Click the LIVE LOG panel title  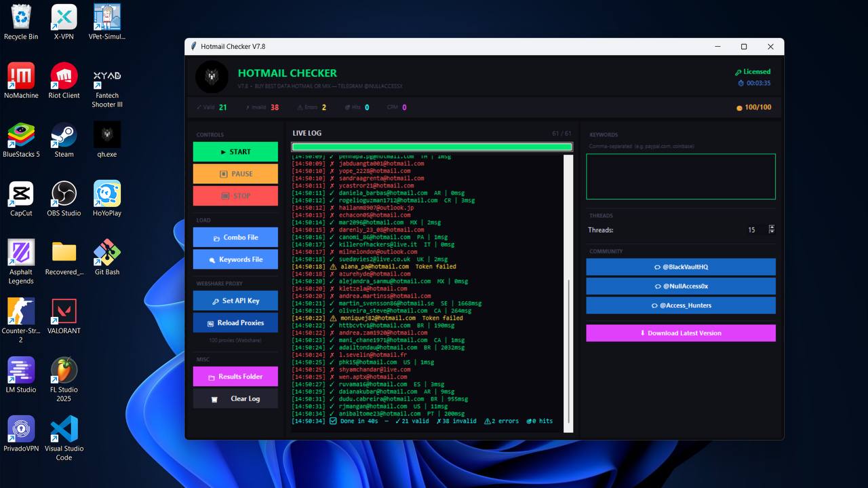(307, 133)
